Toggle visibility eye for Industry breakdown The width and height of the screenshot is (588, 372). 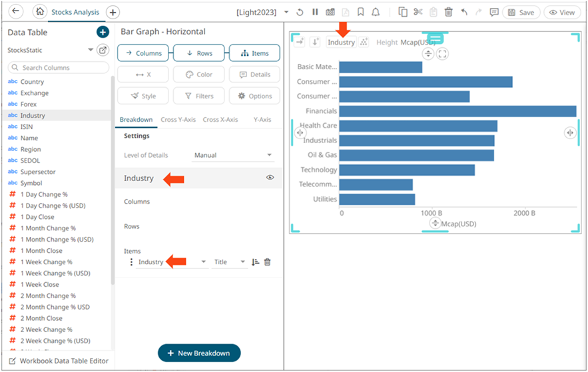(270, 178)
